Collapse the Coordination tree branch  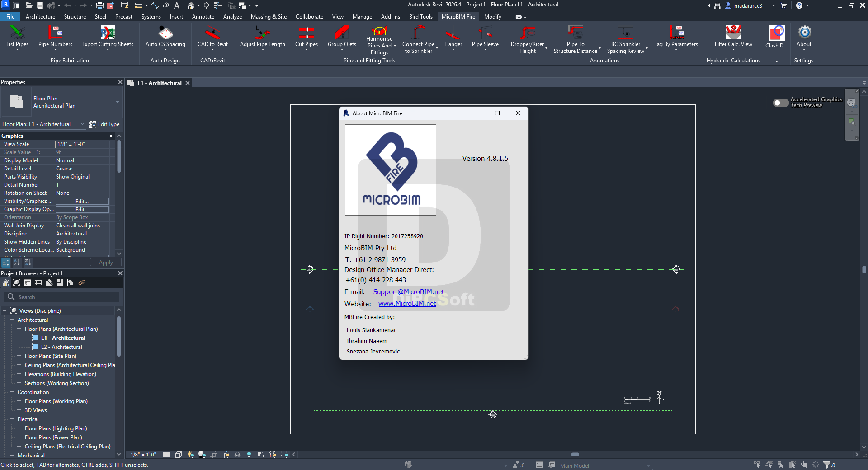(x=12, y=392)
